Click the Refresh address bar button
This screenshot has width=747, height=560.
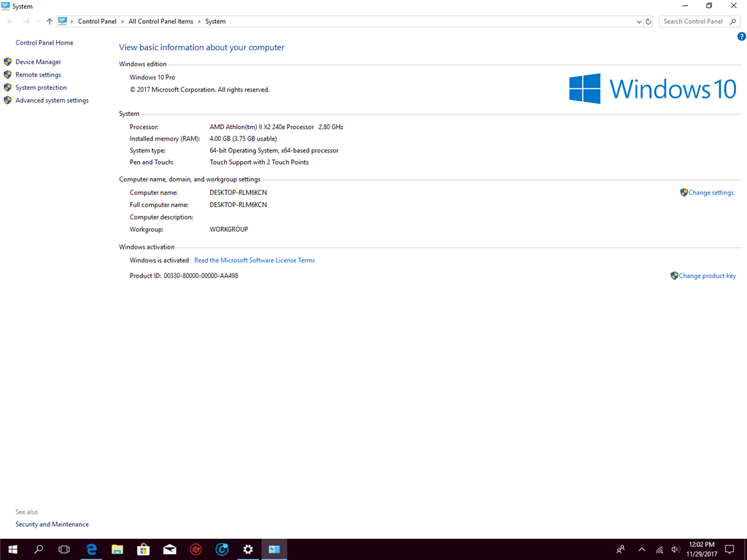pos(648,21)
